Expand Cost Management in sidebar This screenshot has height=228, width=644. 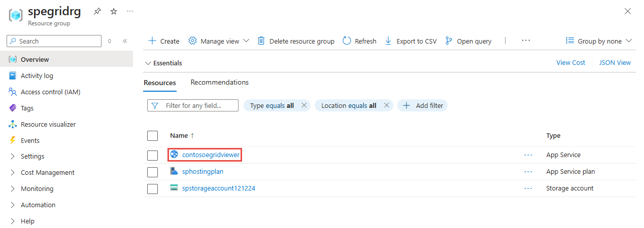[47, 172]
